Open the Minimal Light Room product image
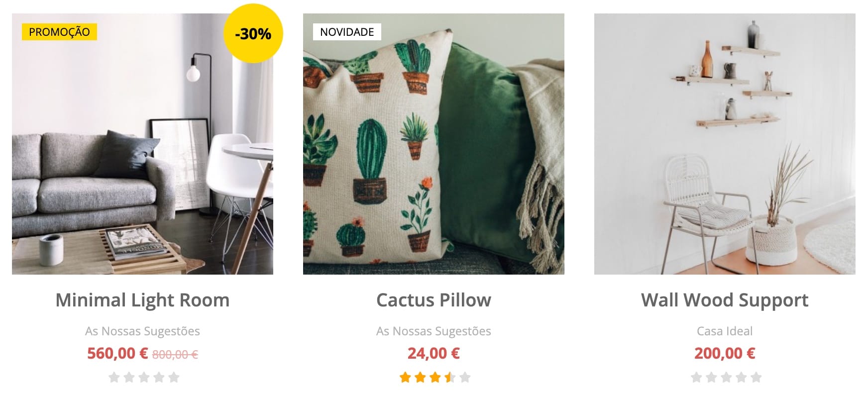The width and height of the screenshot is (868, 395). coord(142,144)
